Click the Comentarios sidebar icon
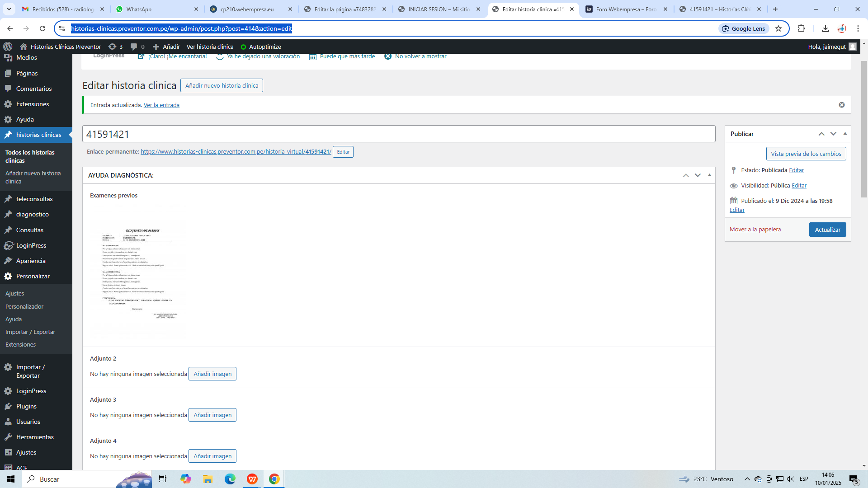This screenshot has height=488, width=868. [x=8, y=89]
